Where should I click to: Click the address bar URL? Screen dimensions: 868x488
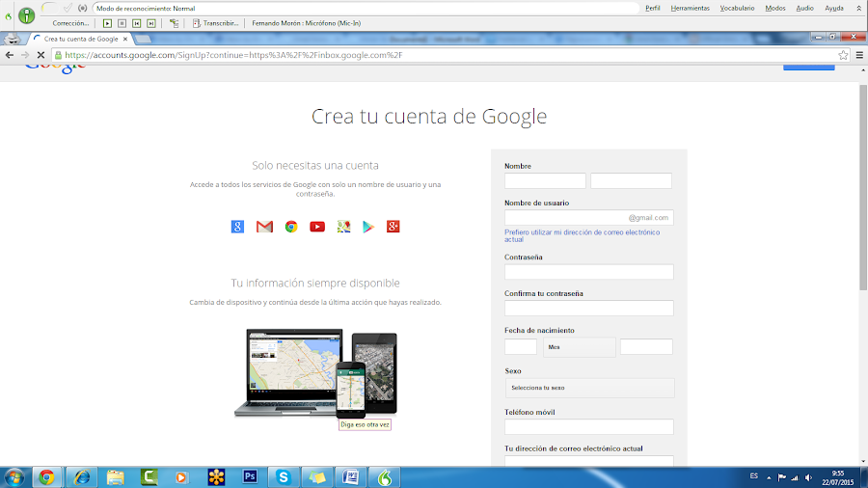point(233,55)
